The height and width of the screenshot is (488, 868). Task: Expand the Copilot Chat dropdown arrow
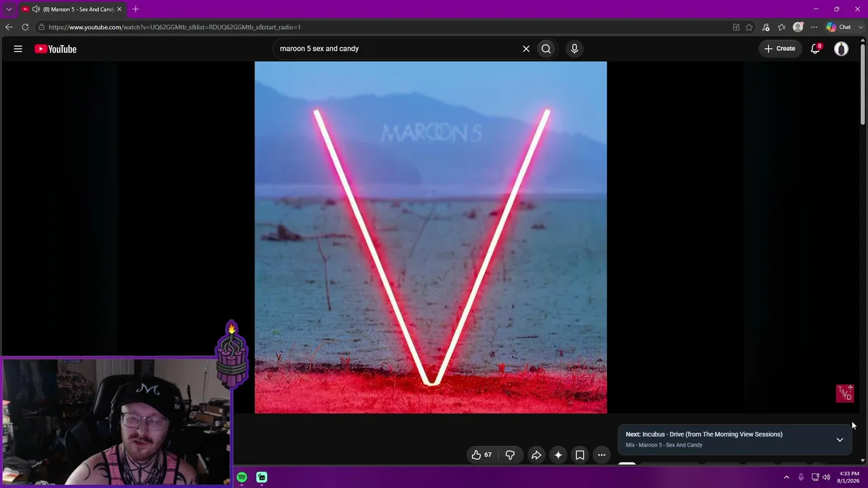click(860, 27)
